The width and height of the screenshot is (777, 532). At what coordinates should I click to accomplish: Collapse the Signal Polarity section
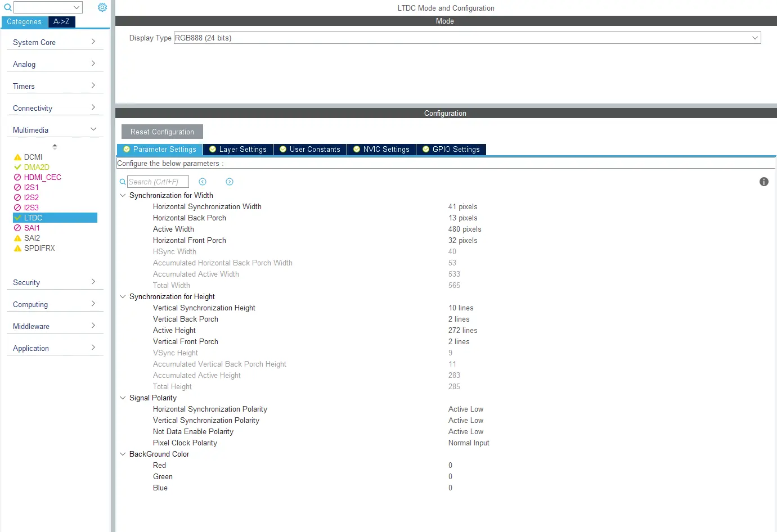123,398
